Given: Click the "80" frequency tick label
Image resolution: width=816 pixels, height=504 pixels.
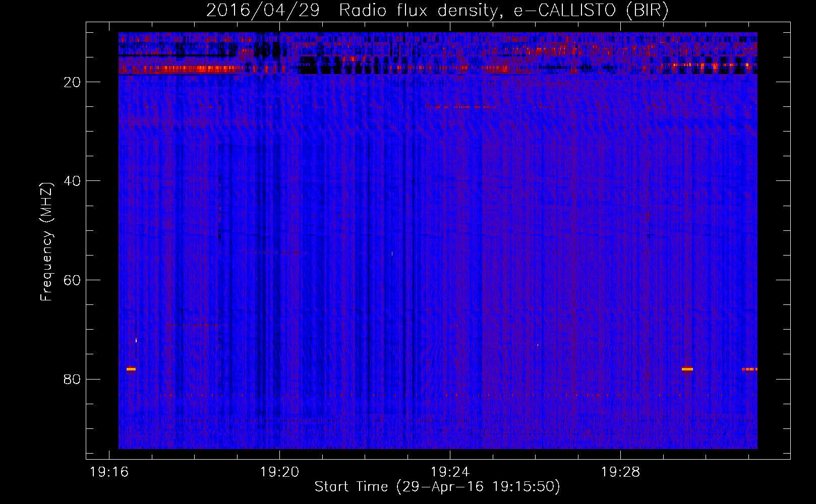Looking at the screenshot, I should (72, 380).
